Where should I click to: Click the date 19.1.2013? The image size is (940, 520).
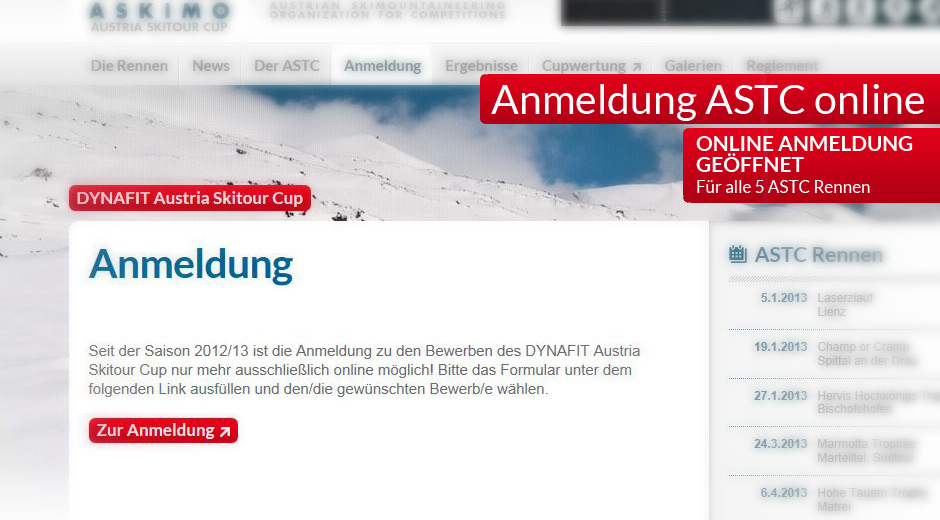(781, 347)
